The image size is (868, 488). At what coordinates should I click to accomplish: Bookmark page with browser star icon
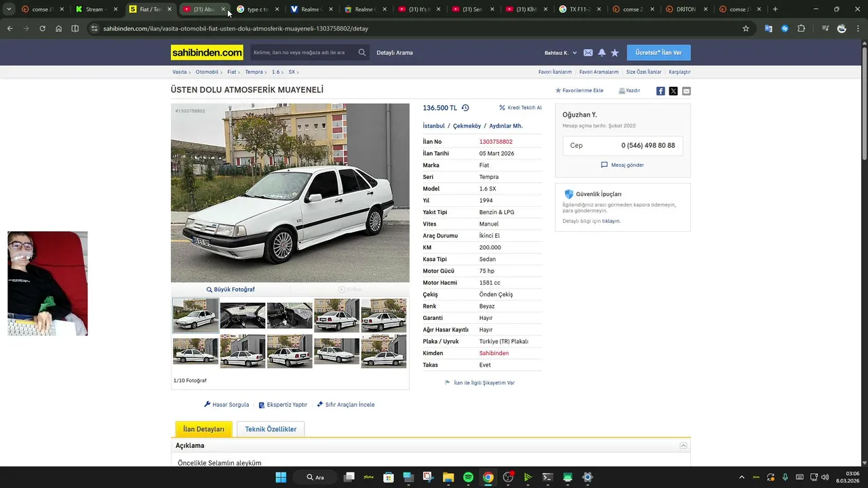pyautogui.click(x=746, y=28)
